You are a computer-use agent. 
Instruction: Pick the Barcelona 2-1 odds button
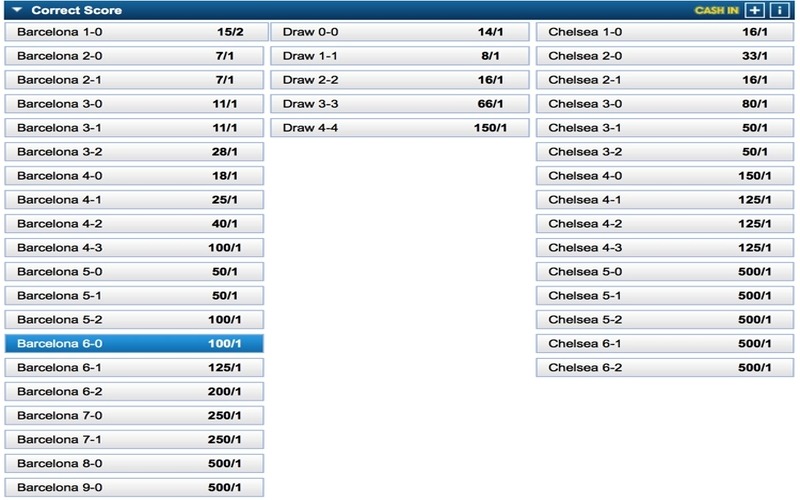point(134,80)
